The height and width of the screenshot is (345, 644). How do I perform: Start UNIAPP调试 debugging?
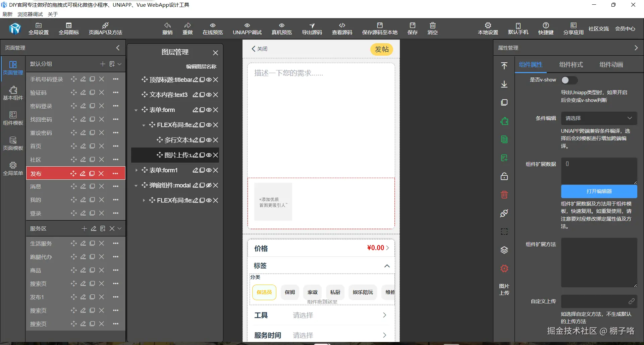coord(247,29)
